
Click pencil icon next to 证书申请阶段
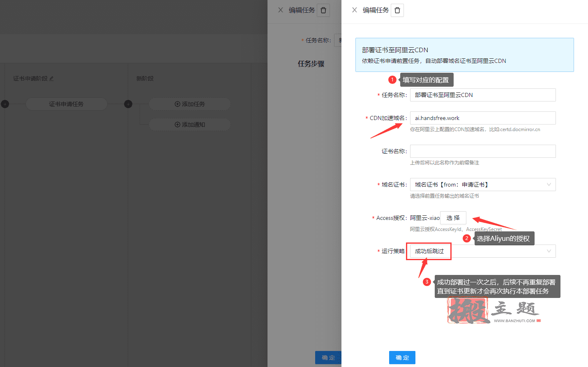click(x=51, y=78)
